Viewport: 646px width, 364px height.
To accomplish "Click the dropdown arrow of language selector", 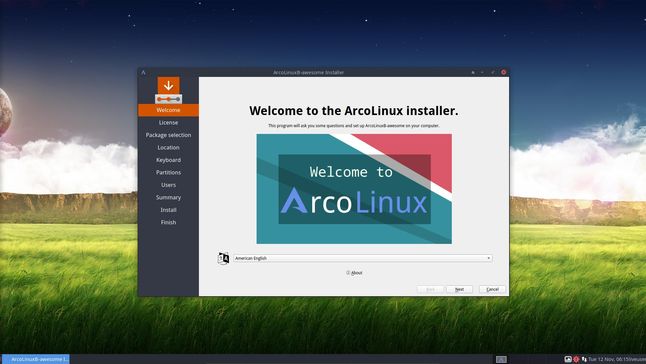I will [x=489, y=258].
